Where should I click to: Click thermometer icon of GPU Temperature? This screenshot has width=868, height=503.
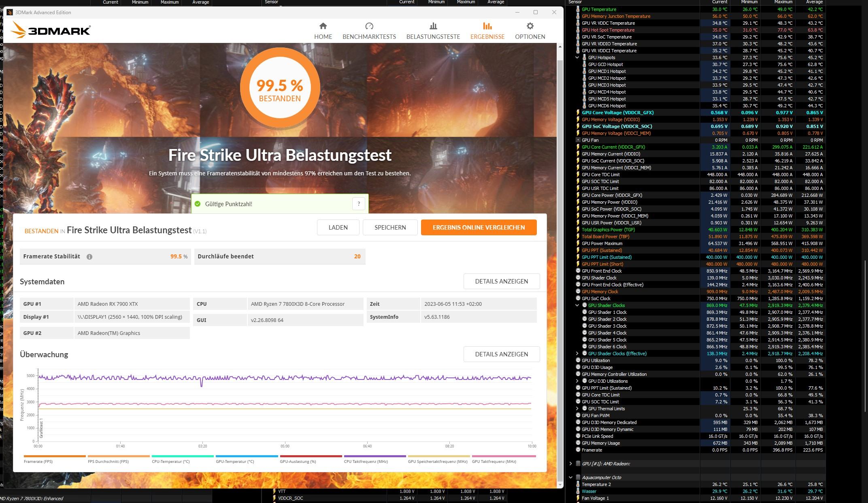[x=578, y=9]
